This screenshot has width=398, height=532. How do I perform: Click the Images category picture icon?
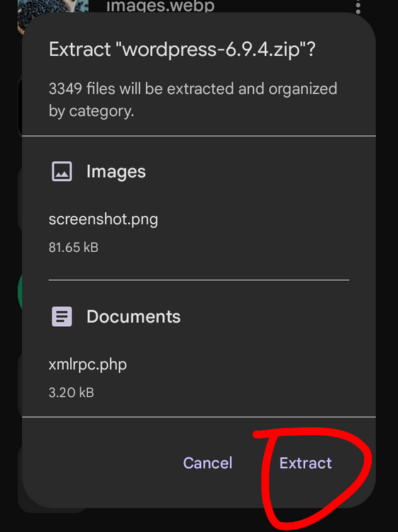pyautogui.click(x=62, y=171)
